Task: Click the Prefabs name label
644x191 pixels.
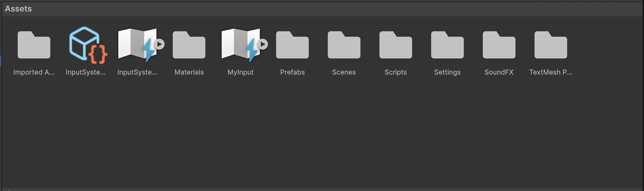Action: [292, 72]
